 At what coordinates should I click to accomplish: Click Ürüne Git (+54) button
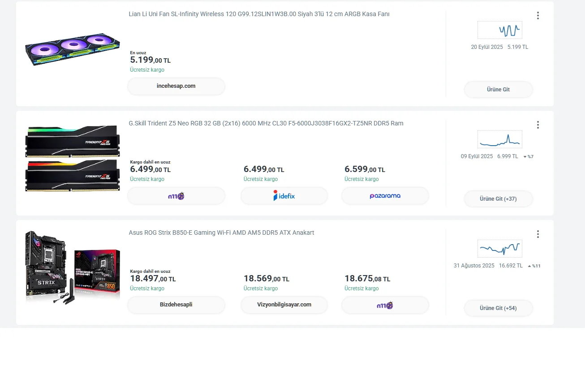click(x=498, y=308)
